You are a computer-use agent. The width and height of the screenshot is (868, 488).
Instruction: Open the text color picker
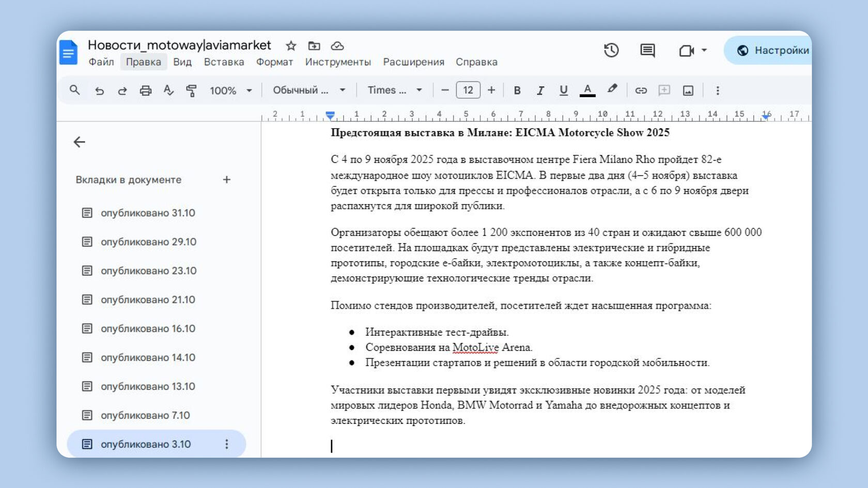click(x=587, y=91)
